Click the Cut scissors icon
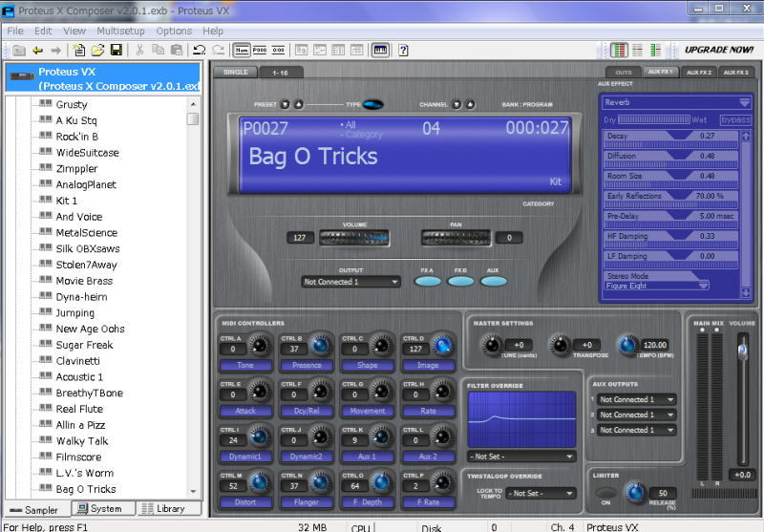Viewport: 764px width, 532px height. pyautogui.click(x=139, y=50)
